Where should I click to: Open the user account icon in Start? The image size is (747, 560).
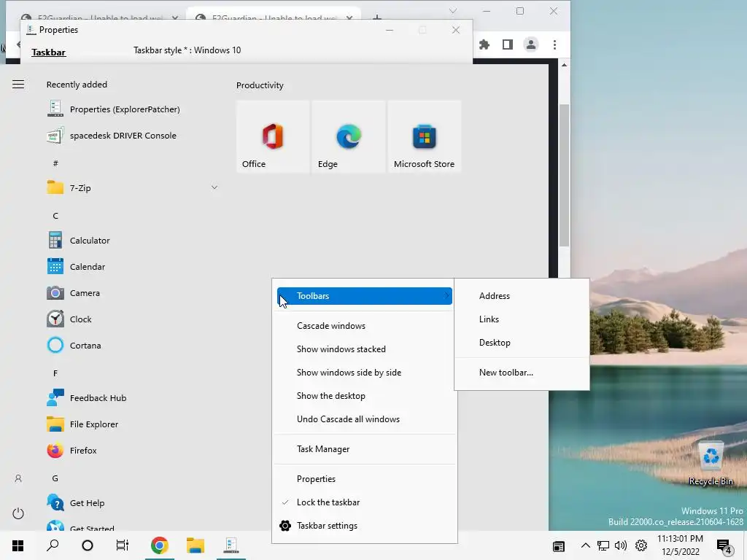point(18,478)
